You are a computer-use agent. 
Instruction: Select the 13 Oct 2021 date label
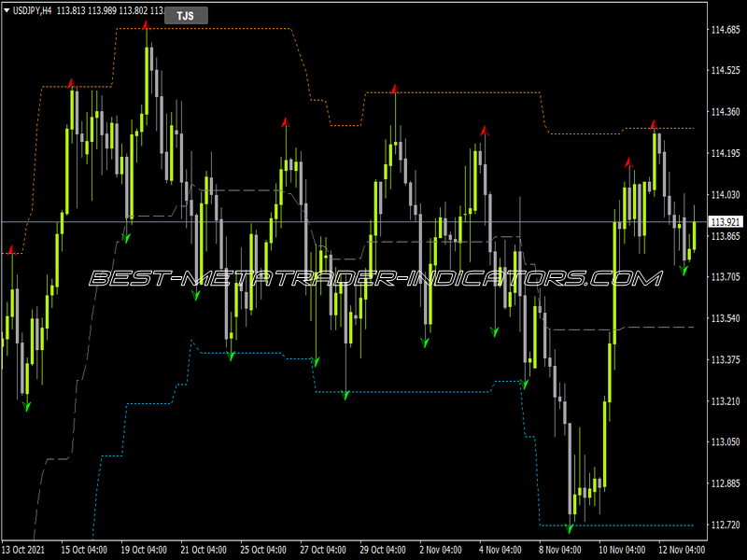click(x=24, y=550)
